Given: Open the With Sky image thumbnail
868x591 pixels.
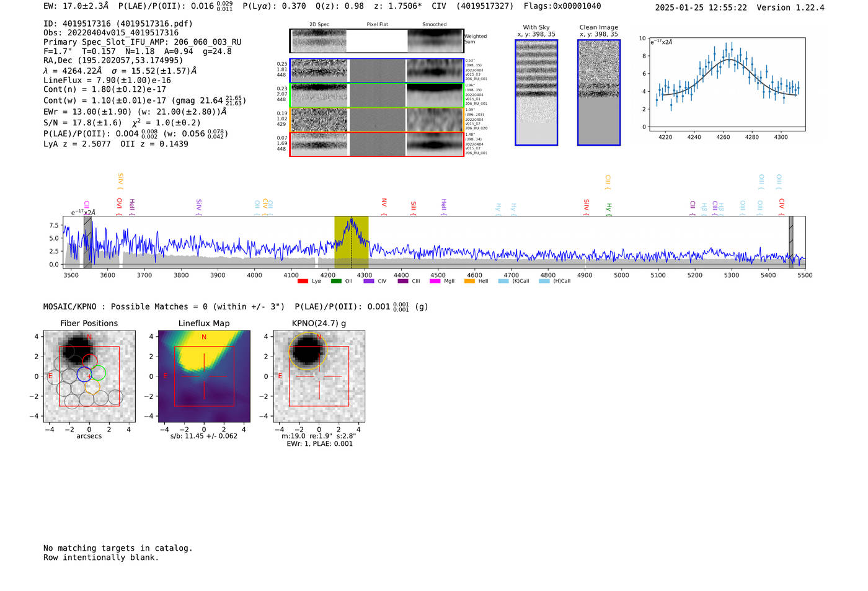Looking at the screenshot, I should 536,92.
